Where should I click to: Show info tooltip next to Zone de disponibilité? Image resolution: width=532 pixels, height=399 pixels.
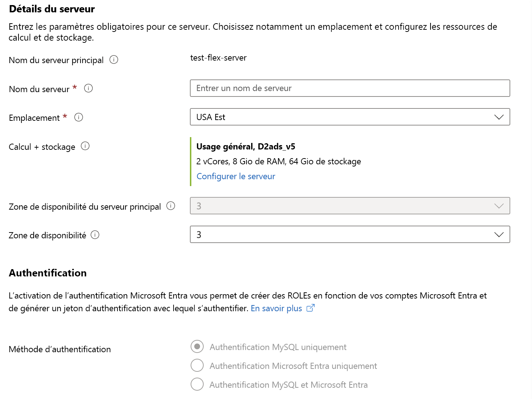point(95,235)
